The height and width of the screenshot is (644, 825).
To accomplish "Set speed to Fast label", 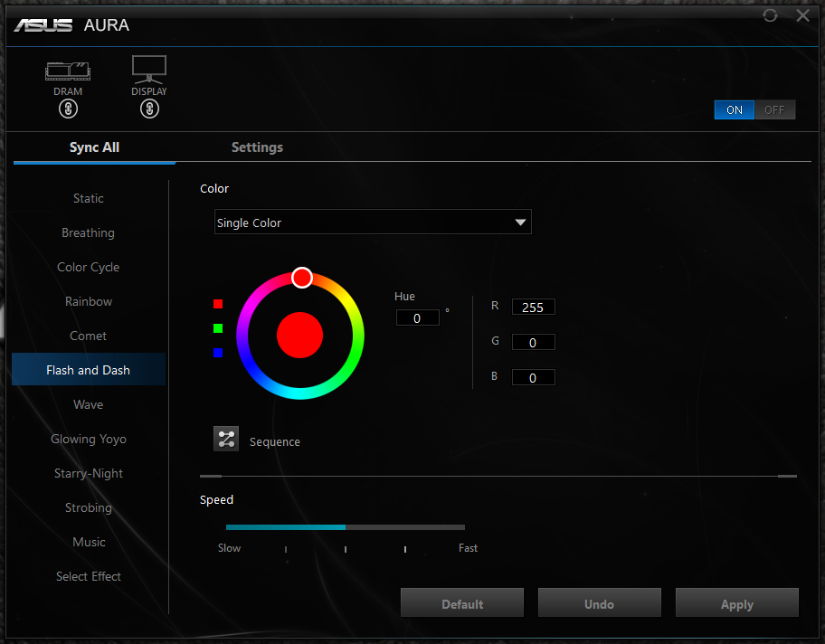I will tap(468, 548).
